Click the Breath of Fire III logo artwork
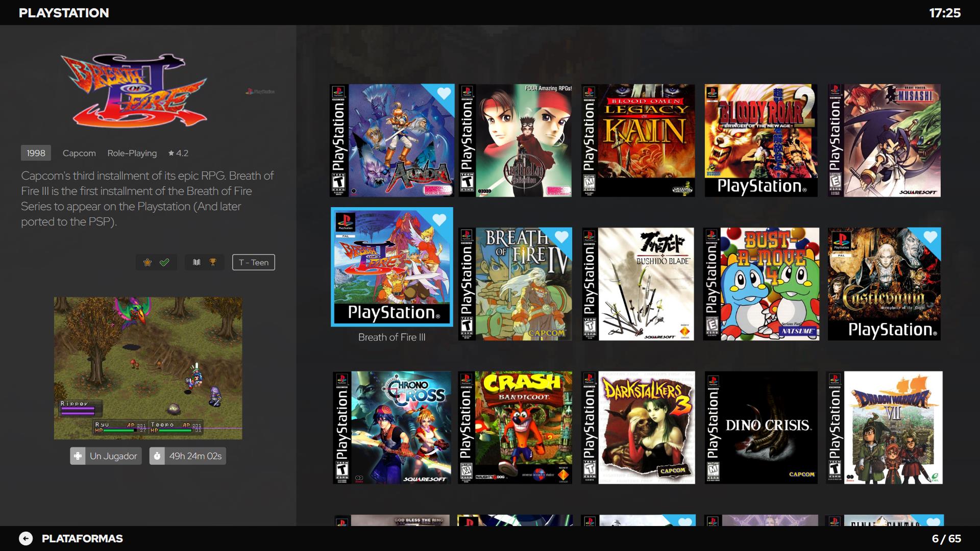This screenshot has width=980, height=551. tap(134, 91)
